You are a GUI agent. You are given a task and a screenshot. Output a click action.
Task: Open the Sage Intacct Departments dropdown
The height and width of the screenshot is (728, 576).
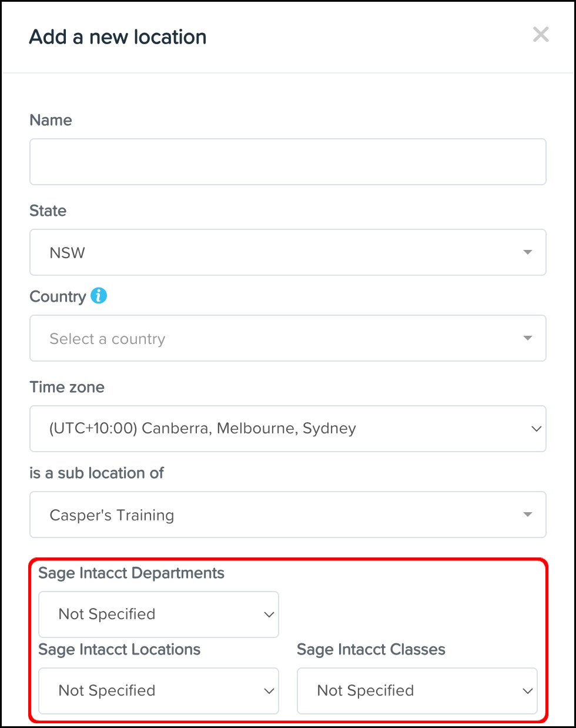click(159, 614)
